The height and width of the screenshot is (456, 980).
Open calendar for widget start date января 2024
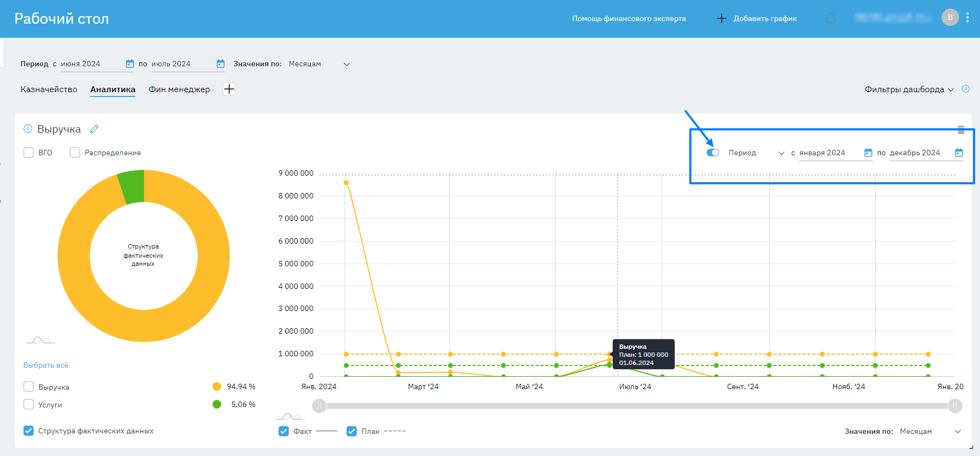click(868, 153)
